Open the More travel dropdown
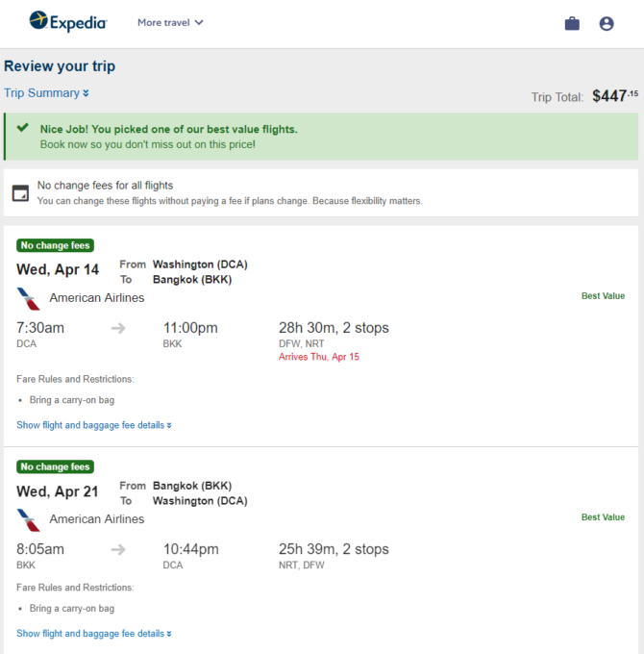The image size is (644, 654). coord(170,22)
